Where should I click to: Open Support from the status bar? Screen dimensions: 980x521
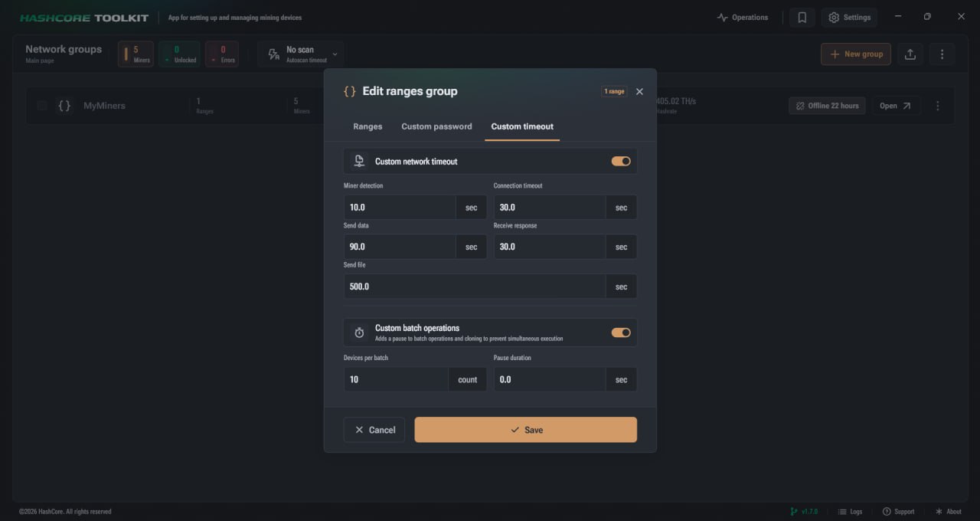tap(899, 512)
